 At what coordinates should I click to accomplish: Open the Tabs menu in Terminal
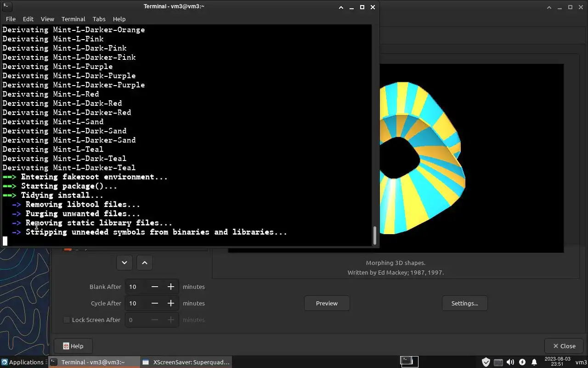[x=99, y=19]
